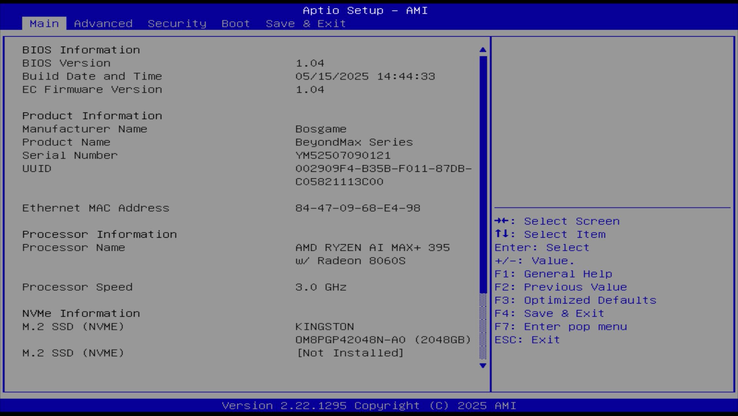Open the Advanced tab
Viewport: 738px width, 416px height.
[x=103, y=24]
